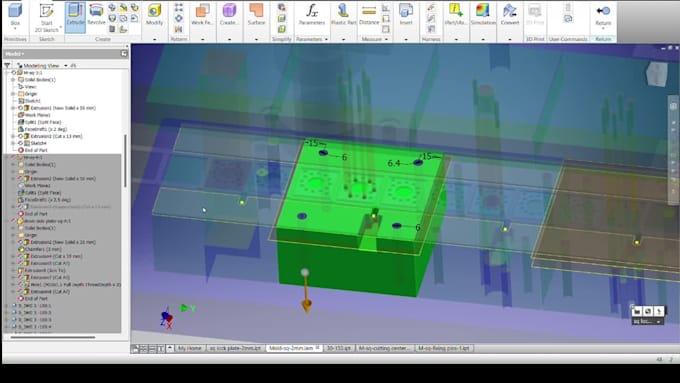The width and height of the screenshot is (680, 383).
Task: Open the iPart/iAssembly tool
Action: tap(456, 14)
